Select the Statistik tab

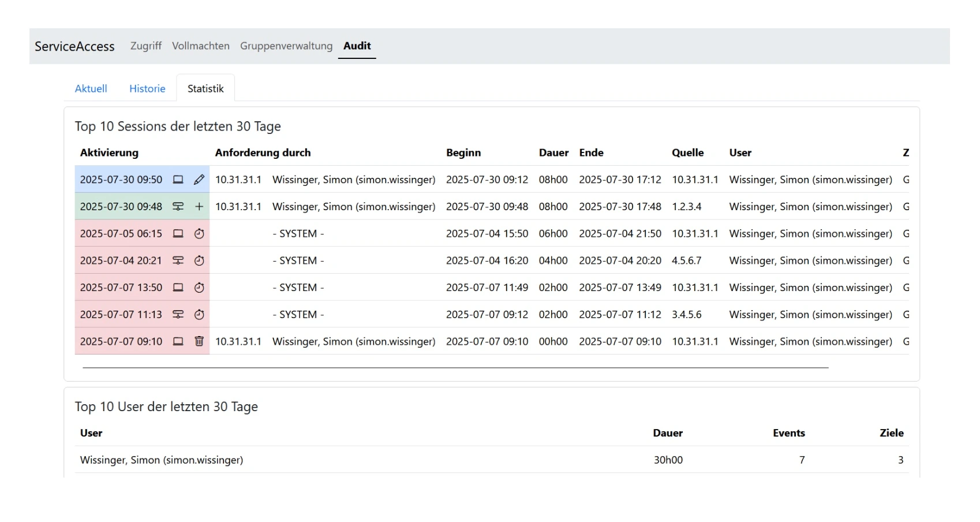pyautogui.click(x=205, y=88)
